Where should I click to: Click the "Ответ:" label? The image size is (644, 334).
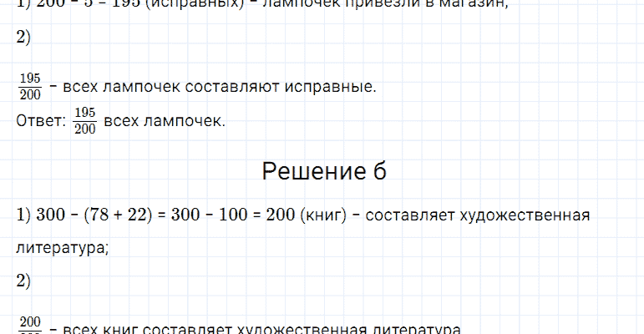tap(40, 121)
